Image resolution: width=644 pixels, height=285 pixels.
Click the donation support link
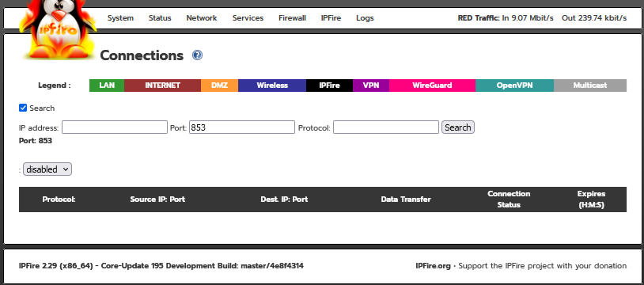[x=543, y=266]
